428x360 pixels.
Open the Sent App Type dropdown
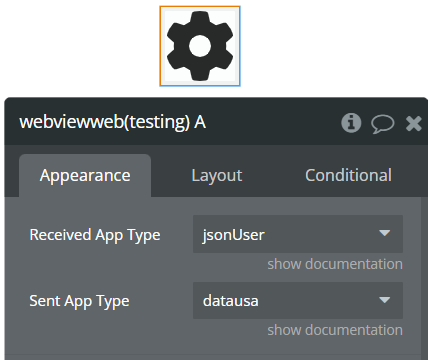coord(298,300)
